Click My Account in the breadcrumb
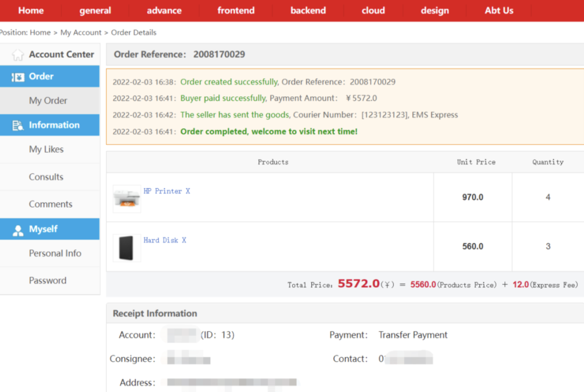584x392 pixels. 81,32
